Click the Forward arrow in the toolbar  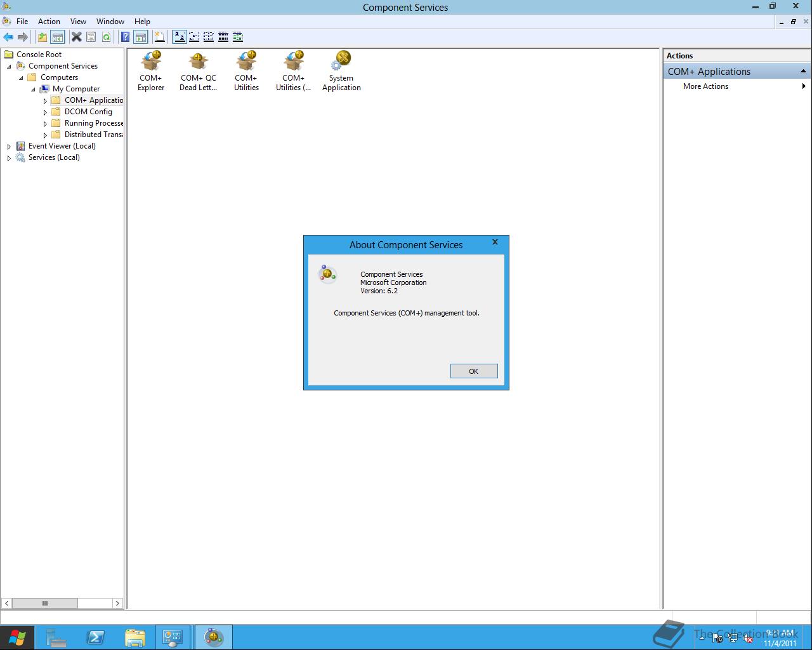pyautogui.click(x=23, y=37)
